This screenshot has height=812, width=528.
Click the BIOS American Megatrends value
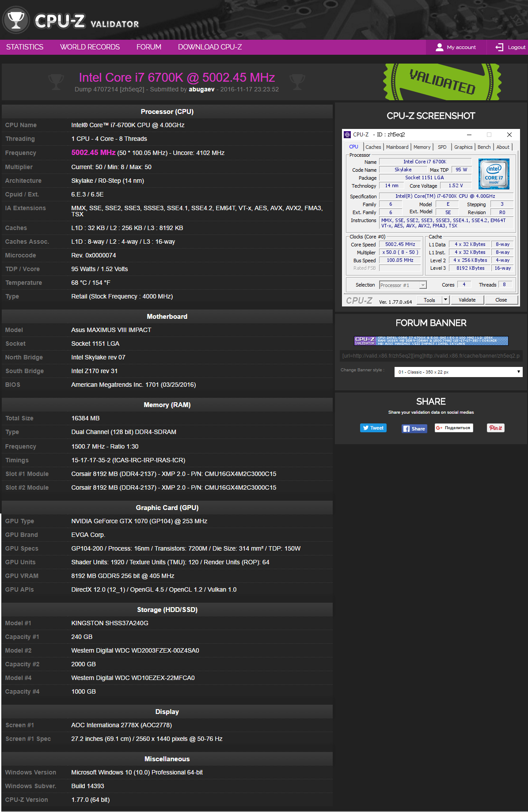(133, 385)
